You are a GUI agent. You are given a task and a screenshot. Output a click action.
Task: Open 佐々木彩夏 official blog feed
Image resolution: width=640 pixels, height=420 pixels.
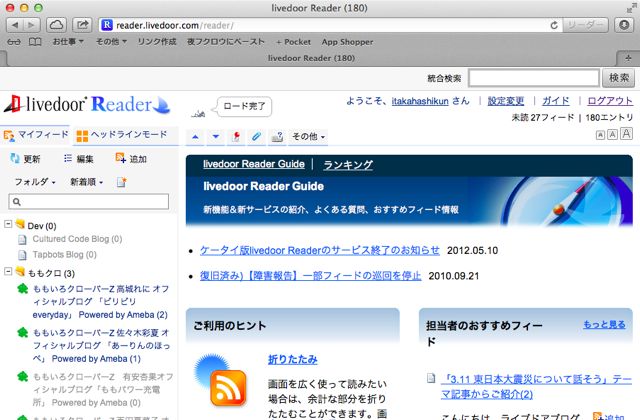coord(101,346)
